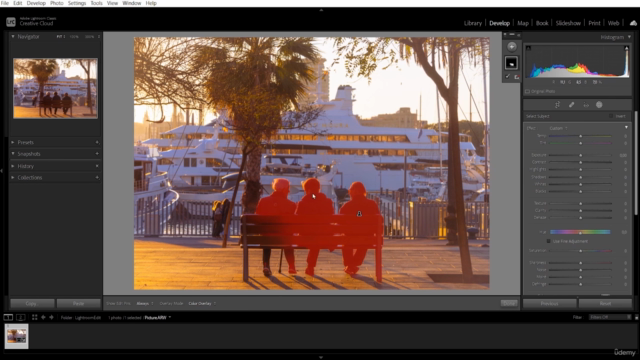The image size is (640, 360).
Task: Click the History panel clear icon
Action: point(97,166)
